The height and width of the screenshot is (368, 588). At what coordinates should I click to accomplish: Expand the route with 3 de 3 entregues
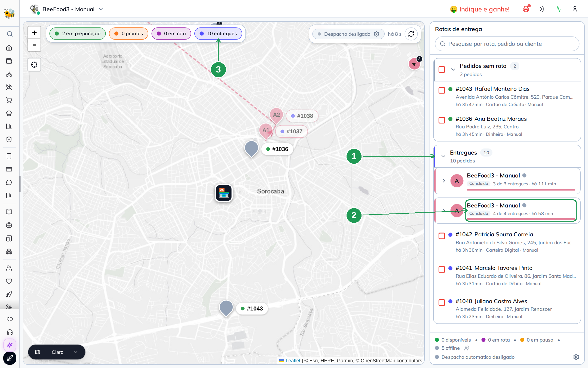click(x=444, y=181)
